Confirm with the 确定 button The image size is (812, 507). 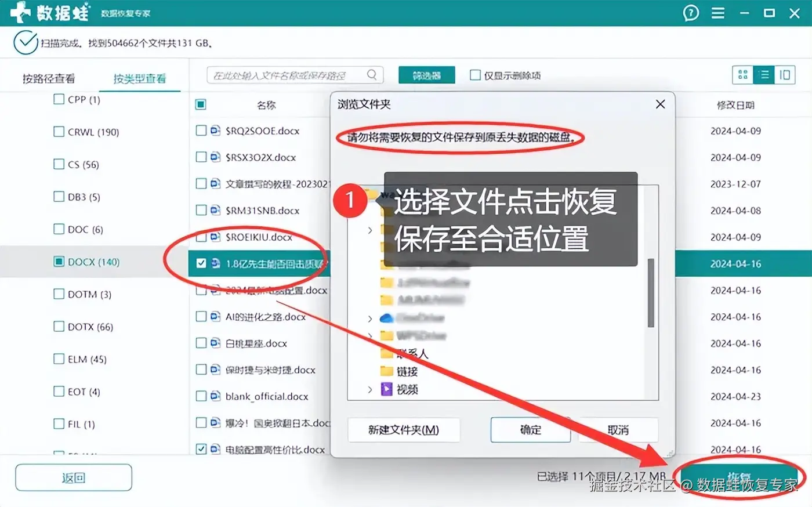click(x=531, y=430)
